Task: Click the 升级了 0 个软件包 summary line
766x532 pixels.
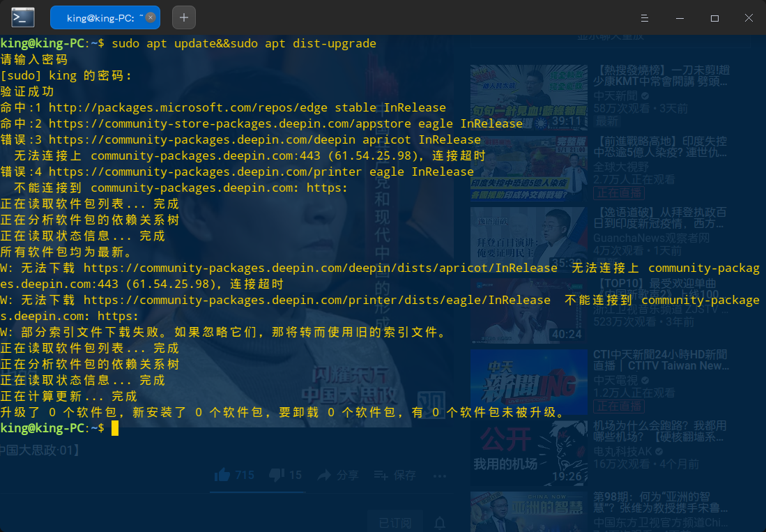Action: pos(283,412)
